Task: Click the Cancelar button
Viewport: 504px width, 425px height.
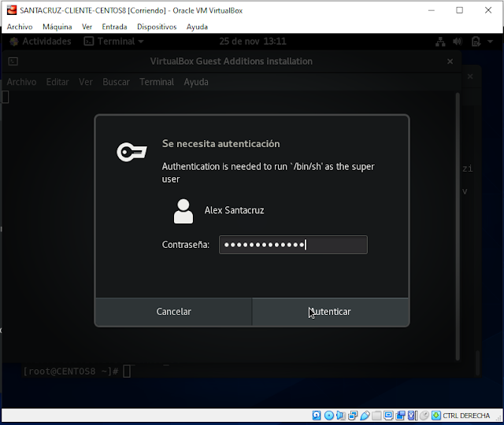Action: (x=173, y=312)
